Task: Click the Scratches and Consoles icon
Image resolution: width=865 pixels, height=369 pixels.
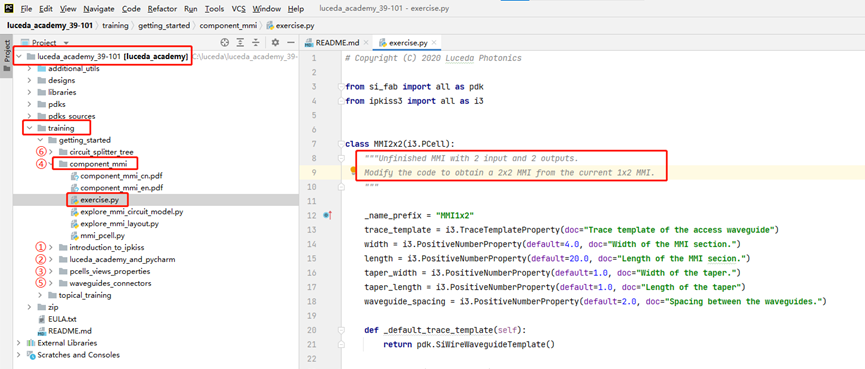Action: click(31, 355)
